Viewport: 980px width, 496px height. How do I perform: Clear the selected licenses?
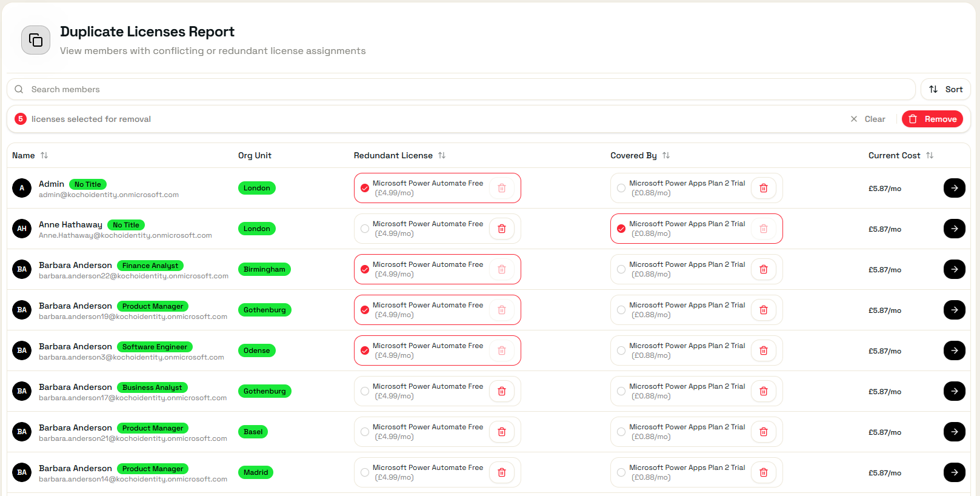coord(868,119)
